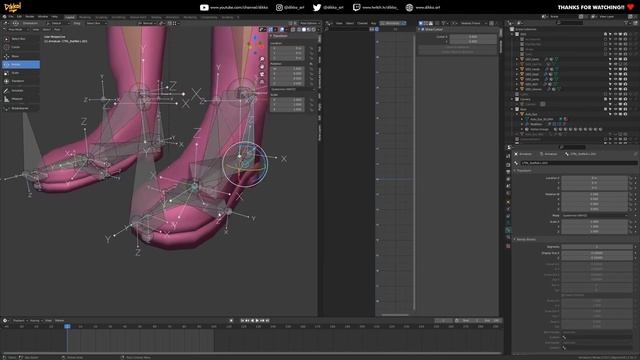Open the Select Box drag-mode dropdown
The height and width of the screenshot is (360, 640).
pyautogui.click(x=96, y=23)
